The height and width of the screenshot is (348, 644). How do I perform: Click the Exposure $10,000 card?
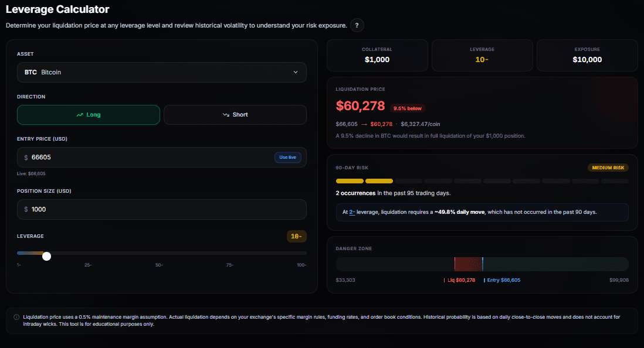point(587,56)
